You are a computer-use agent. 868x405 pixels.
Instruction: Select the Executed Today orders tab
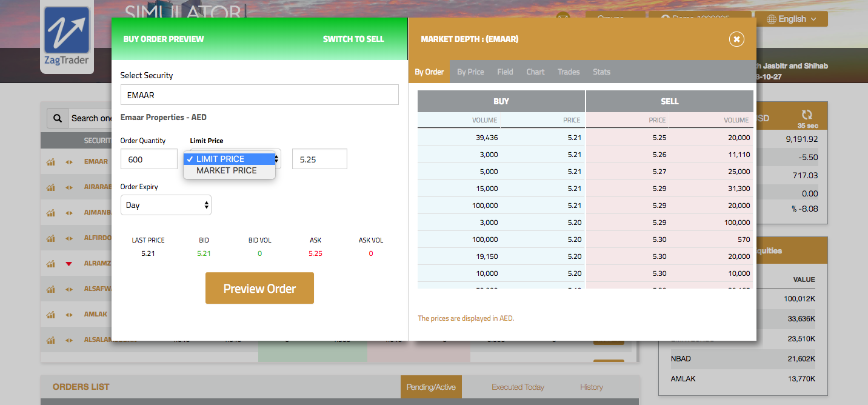point(518,387)
